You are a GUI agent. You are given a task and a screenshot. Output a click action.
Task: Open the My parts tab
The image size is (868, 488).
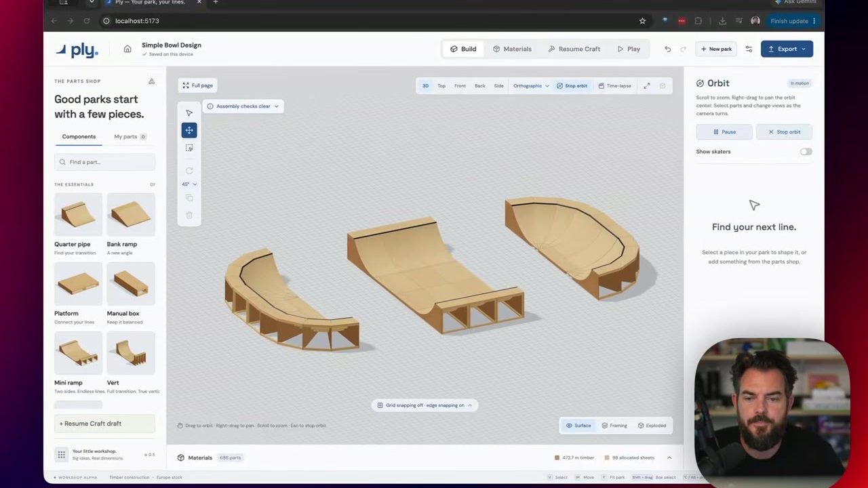click(x=130, y=137)
